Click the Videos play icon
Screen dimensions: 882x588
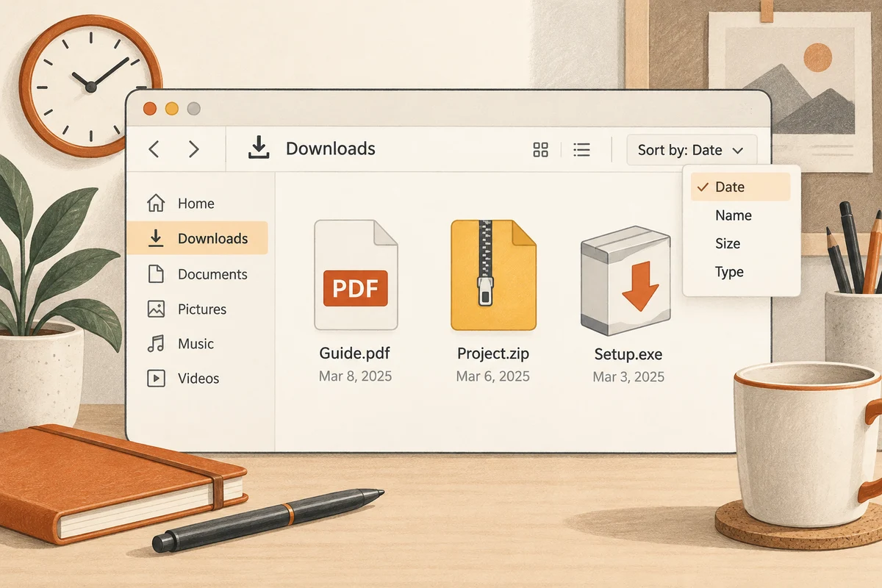(156, 379)
